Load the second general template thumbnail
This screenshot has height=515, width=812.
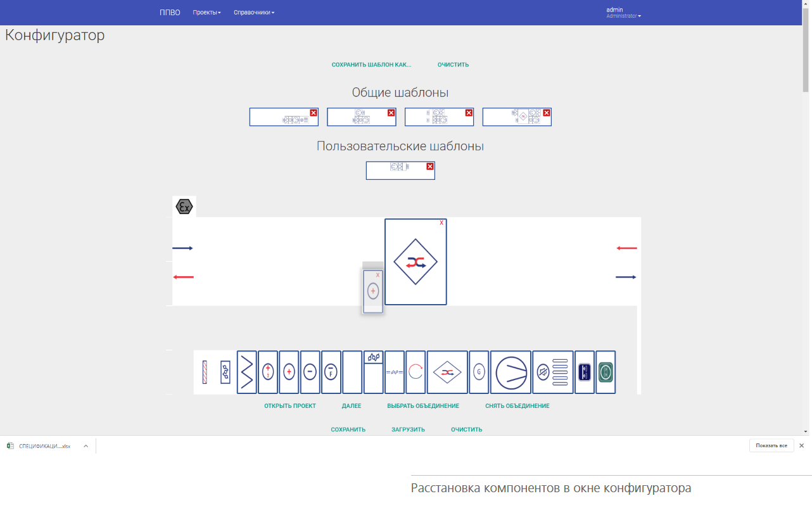tap(362, 117)
